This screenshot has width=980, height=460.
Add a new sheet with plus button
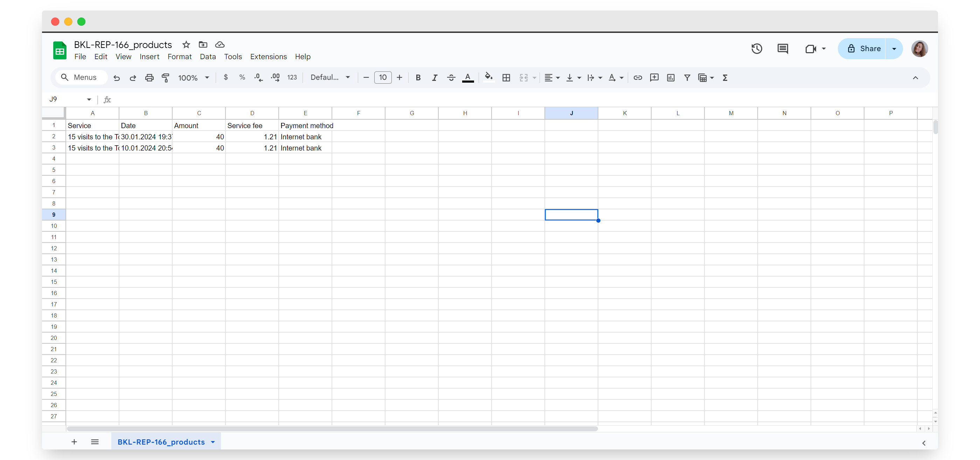(x=74, y=442)
